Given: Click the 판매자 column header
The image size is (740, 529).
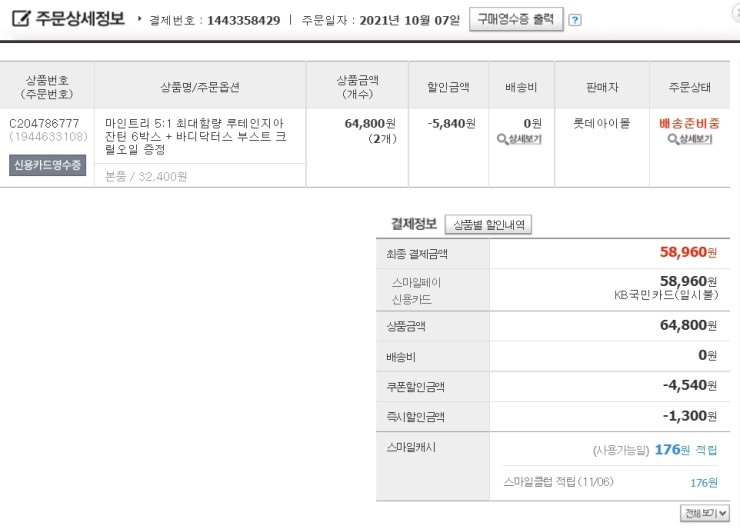Looking at the screenshot, I should pos(602,87).
